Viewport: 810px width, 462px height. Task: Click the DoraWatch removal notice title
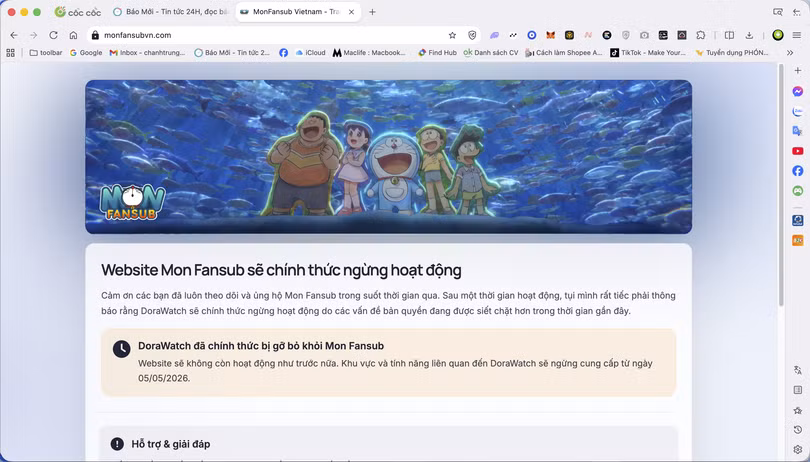coord(261,346)
